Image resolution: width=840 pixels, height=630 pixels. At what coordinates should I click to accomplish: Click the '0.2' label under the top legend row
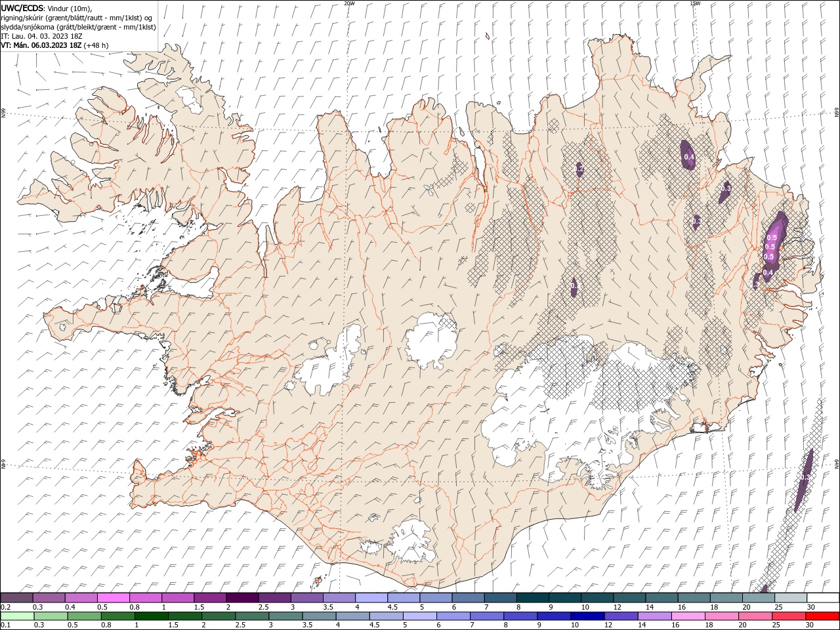point(6,607)
